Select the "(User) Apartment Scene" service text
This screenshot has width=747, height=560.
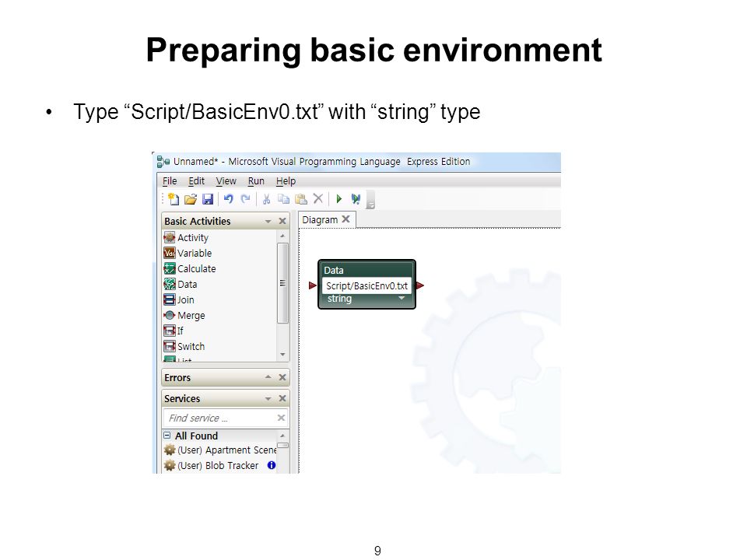(x=226, y=450)
